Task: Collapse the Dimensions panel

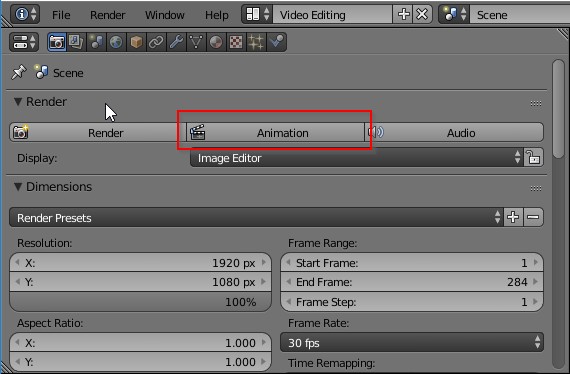Action: tap(18, 186)
